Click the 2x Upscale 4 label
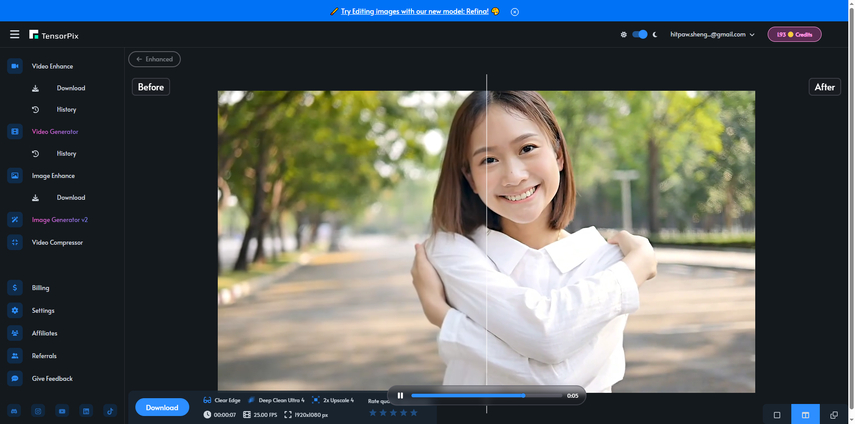Screen dimensions: 855x424 [338, 400]
